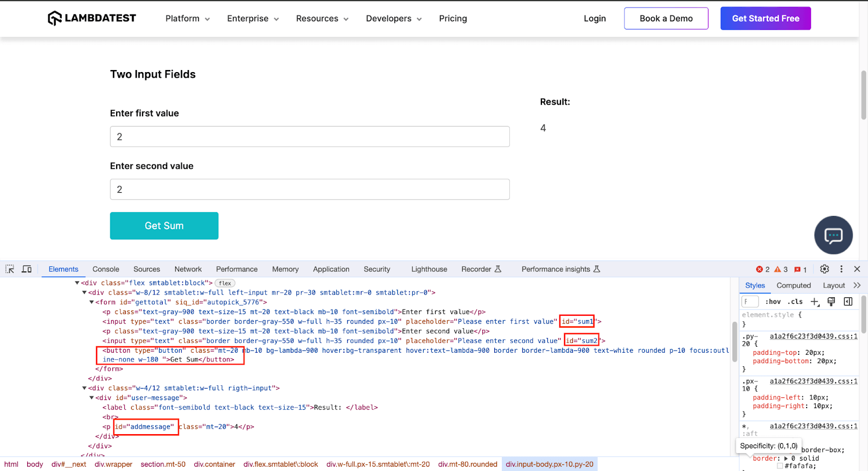Click the Enter first value input field
Screen dimensions: 868x471
tap(310, 137)
